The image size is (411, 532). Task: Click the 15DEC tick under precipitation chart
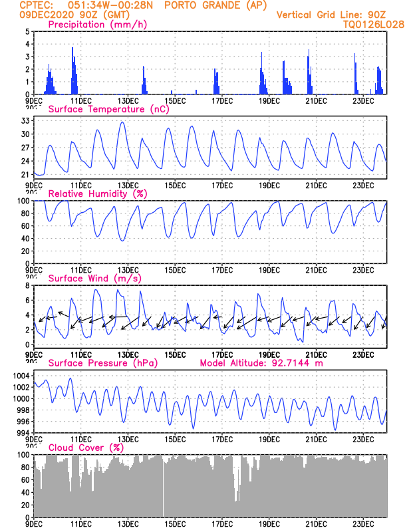click(175, 101)
